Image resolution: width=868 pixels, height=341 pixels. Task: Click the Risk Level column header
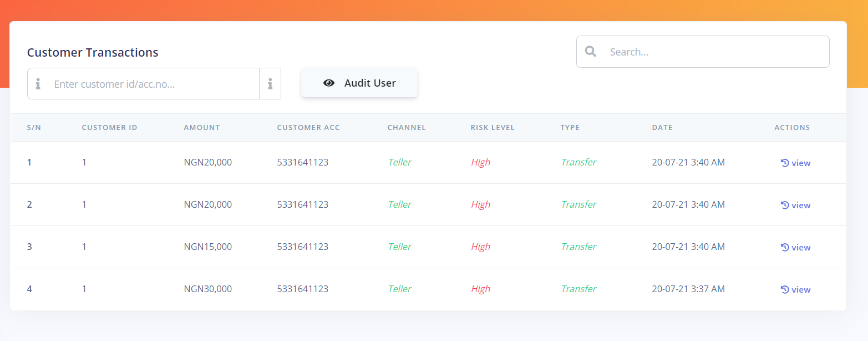(493, 128)
